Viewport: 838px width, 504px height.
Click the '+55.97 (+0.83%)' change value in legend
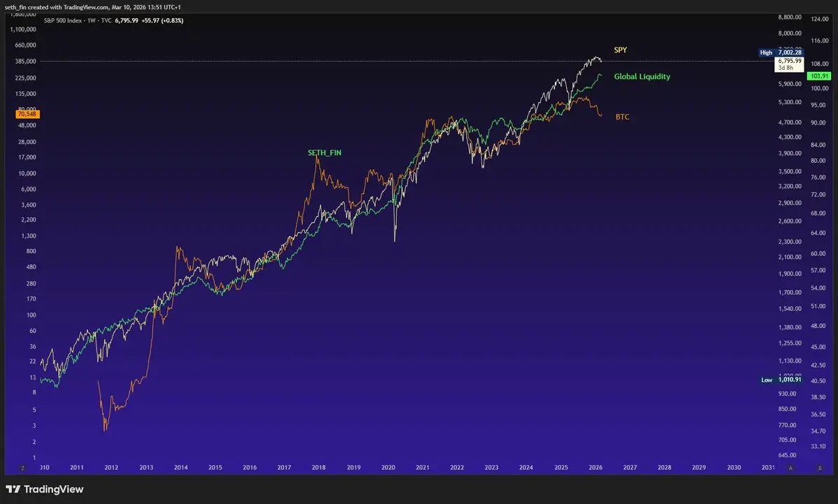pos(162,20)
